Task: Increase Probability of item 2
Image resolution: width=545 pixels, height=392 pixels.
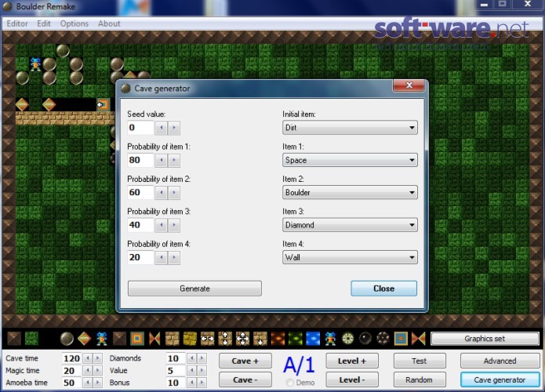Action: coord(174,193)
